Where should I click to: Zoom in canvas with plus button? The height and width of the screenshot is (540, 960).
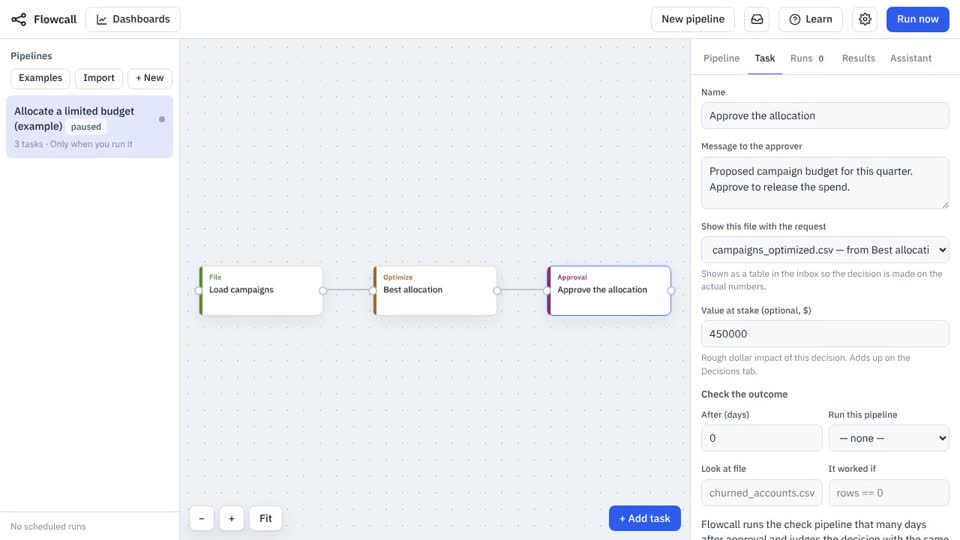[x=231, y=519]
